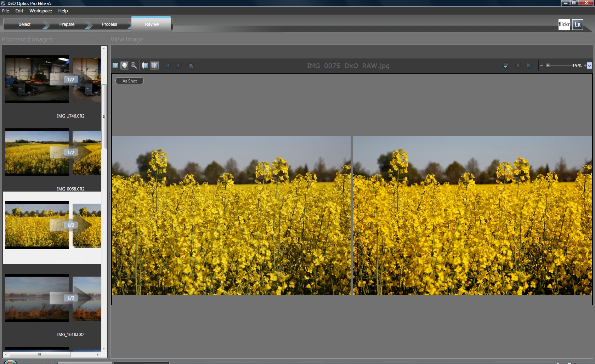Jump to the first image arrow
595x364 pixels.
tap(168, 66)
